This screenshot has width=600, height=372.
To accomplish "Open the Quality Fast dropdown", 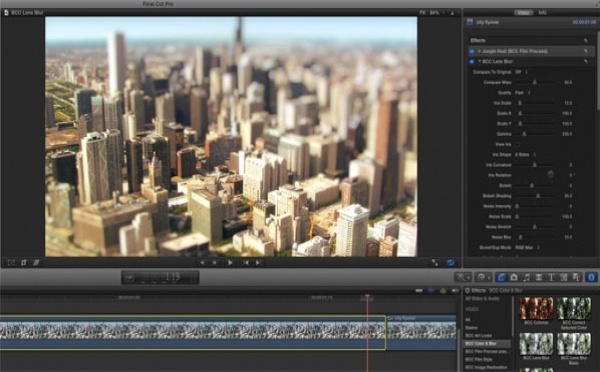I will click(522, 93).
